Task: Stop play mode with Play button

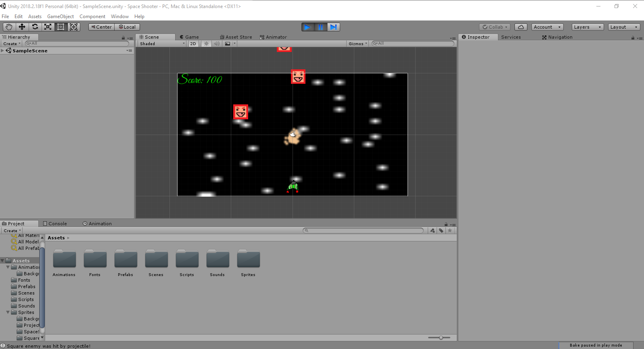Action: point(307,27)
